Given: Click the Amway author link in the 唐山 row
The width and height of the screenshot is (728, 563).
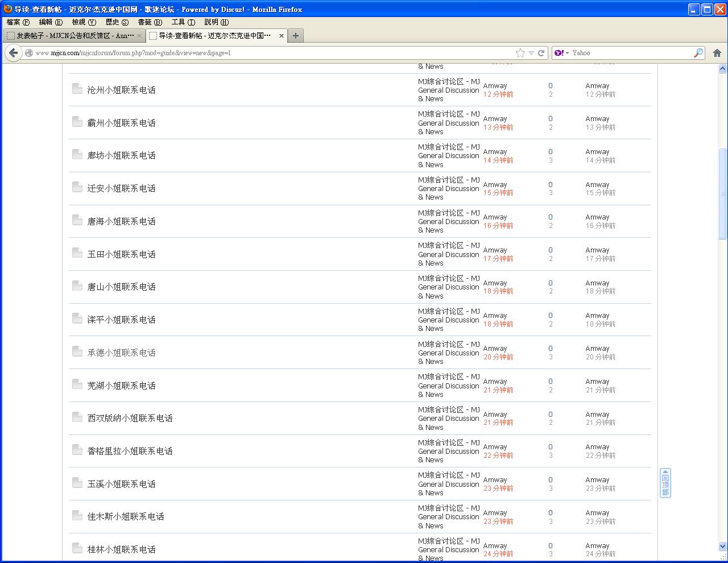Looking at the screenshot, I should coord(495,283).
